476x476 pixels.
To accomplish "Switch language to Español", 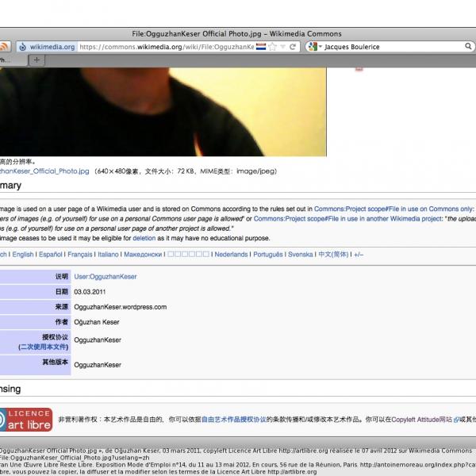I will tap(51, 255).
